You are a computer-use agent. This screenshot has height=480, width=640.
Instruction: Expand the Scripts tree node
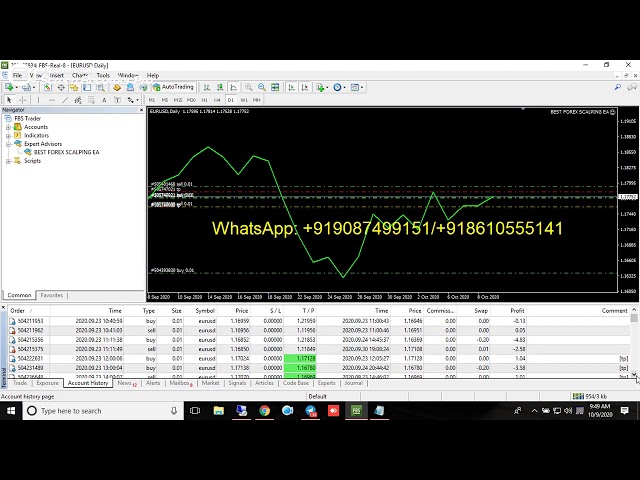(8, 161)
